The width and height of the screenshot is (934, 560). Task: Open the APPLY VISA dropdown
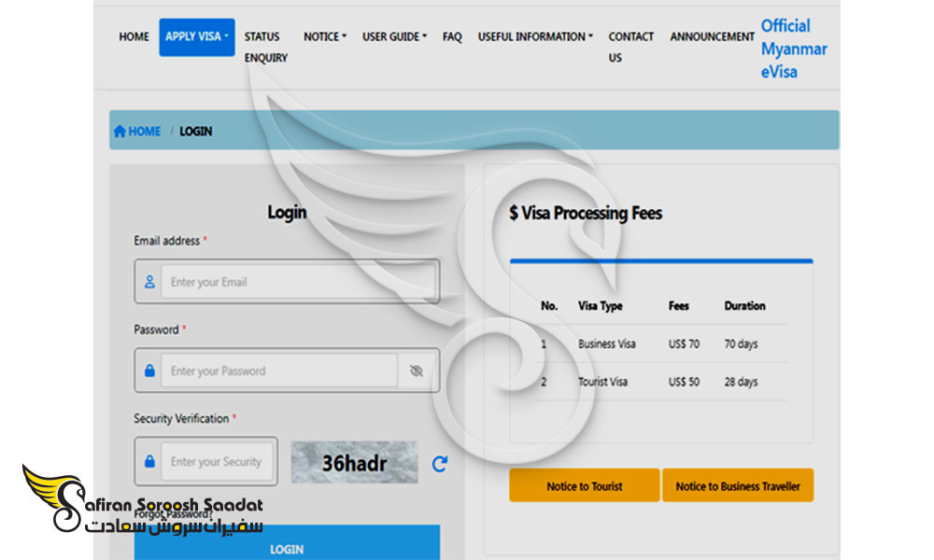196,36
